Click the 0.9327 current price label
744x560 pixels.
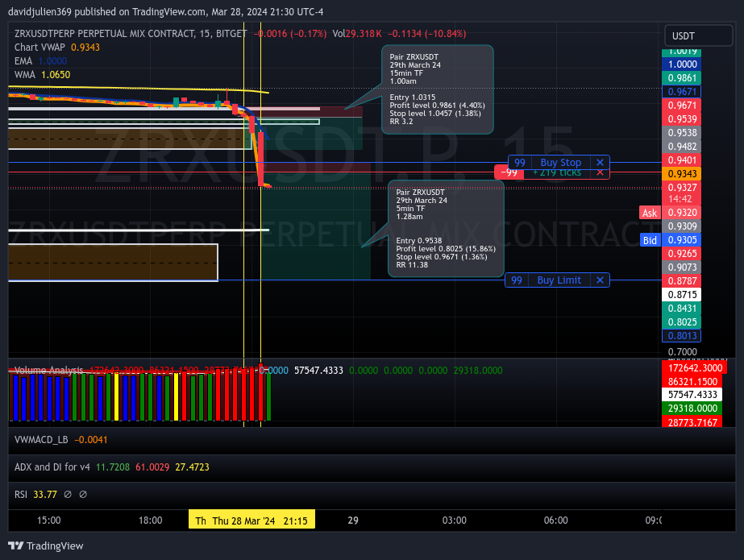click(x=682, y=188)
